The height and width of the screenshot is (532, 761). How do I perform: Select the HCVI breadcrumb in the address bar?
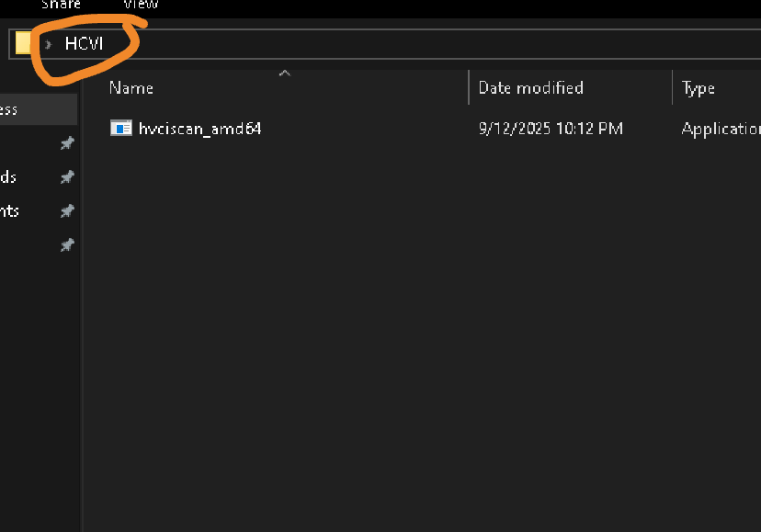point(84,44)
